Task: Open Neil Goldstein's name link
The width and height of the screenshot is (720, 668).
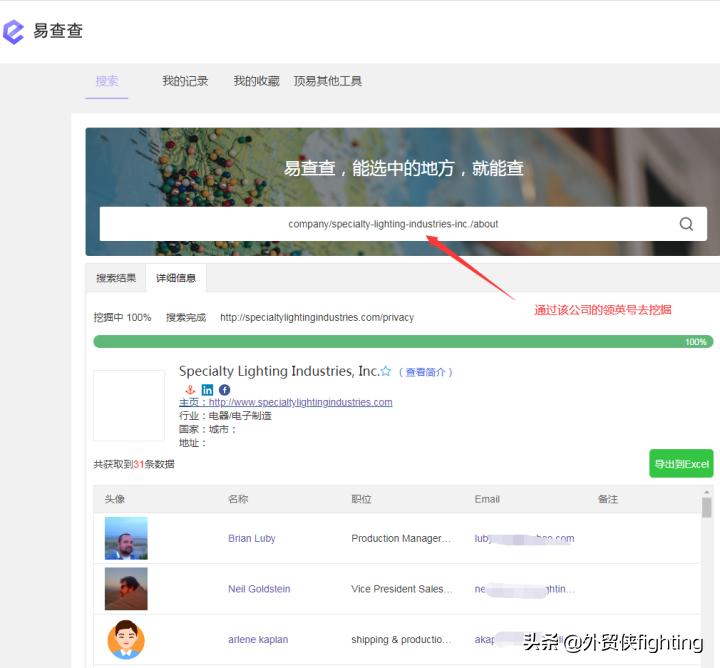Action: click(259, 589)
